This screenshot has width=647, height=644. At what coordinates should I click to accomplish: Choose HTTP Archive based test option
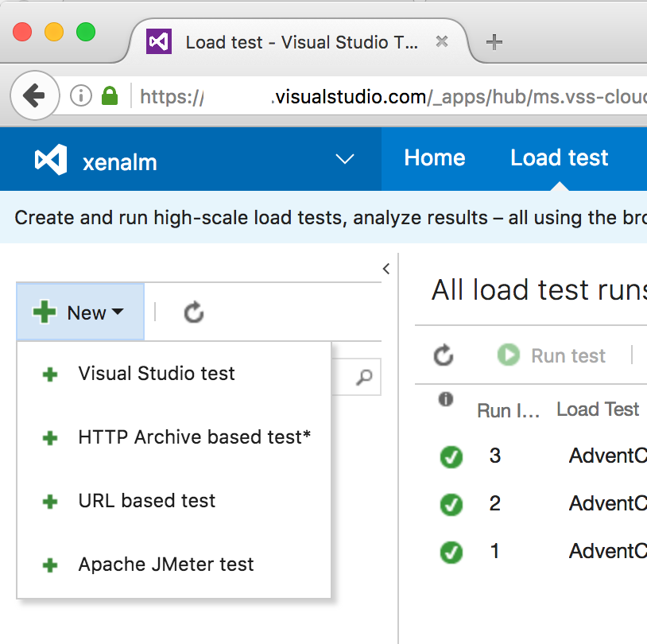(x=194, y=437)
